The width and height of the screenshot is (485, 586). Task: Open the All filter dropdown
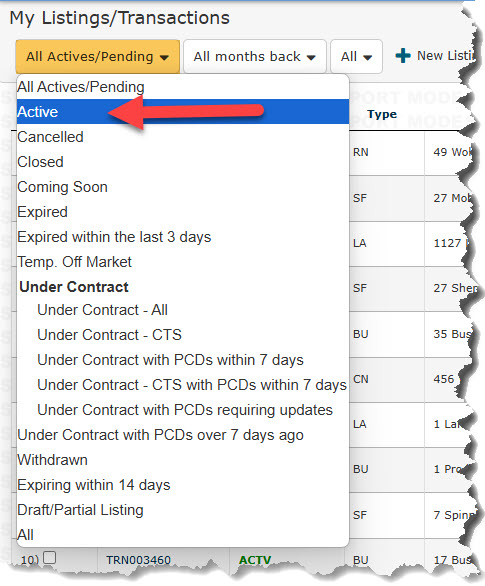(x=356, y=57)
